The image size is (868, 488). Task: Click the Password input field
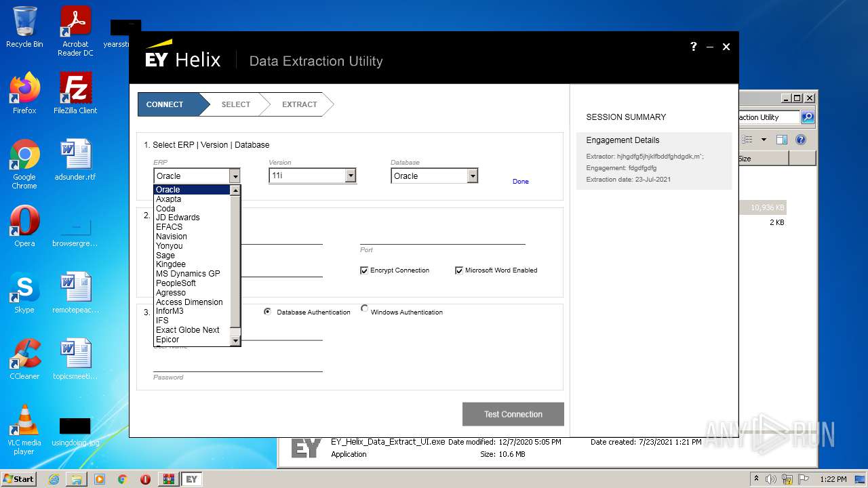(x=237, y=364)
